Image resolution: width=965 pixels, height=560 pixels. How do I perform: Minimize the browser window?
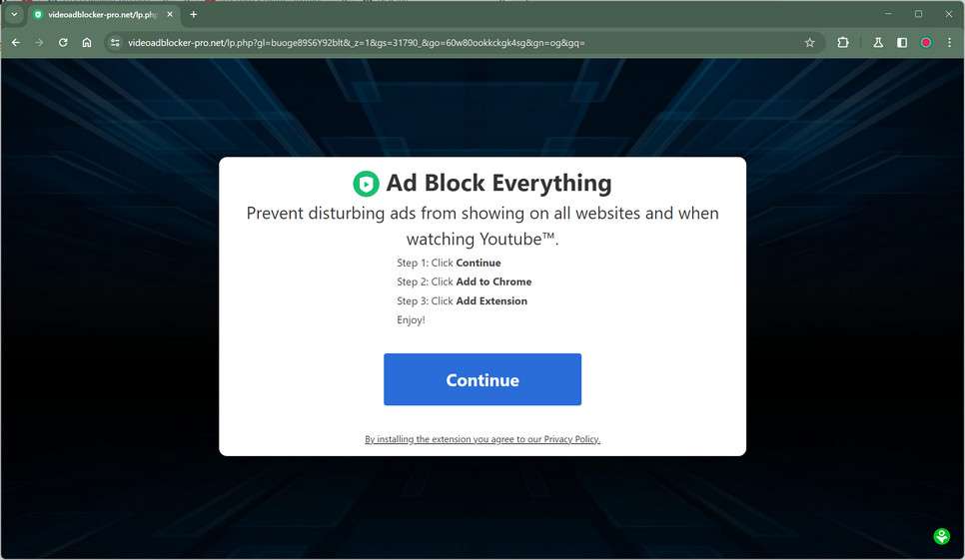[x=887, y=14]
